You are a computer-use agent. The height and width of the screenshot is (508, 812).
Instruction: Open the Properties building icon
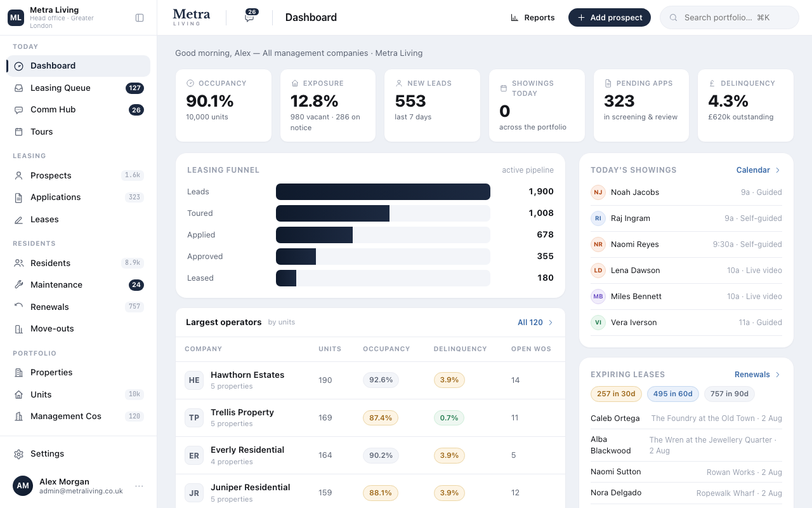click(x=19, y=373)
